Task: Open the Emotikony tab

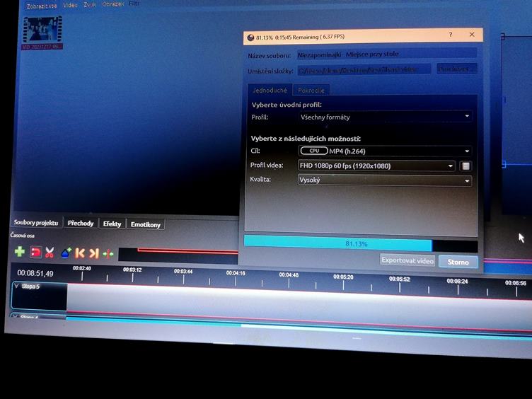Action: click(146, 224)
